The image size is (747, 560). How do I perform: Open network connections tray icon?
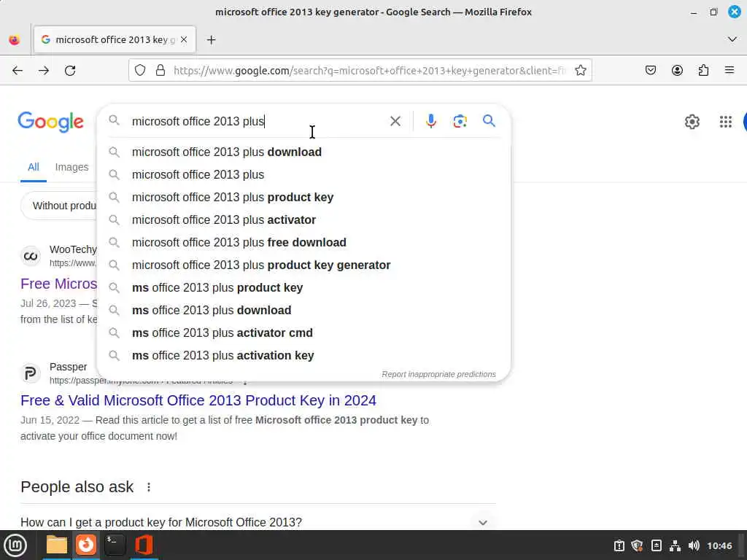[x=675, y=545]
